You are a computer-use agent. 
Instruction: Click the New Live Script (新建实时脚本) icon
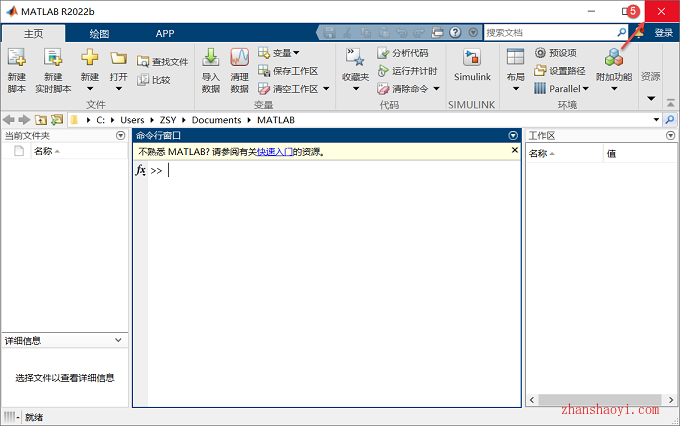(53, 58)
